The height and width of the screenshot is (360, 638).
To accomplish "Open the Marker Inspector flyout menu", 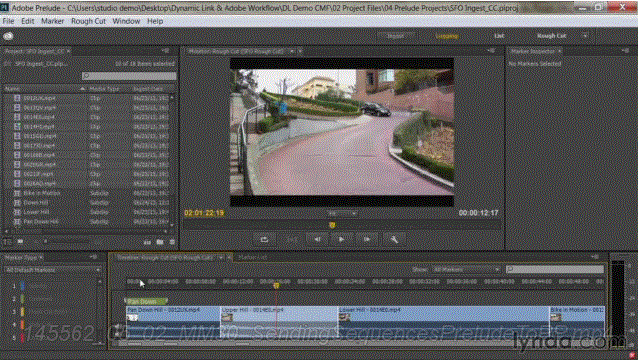I will 625,51.
